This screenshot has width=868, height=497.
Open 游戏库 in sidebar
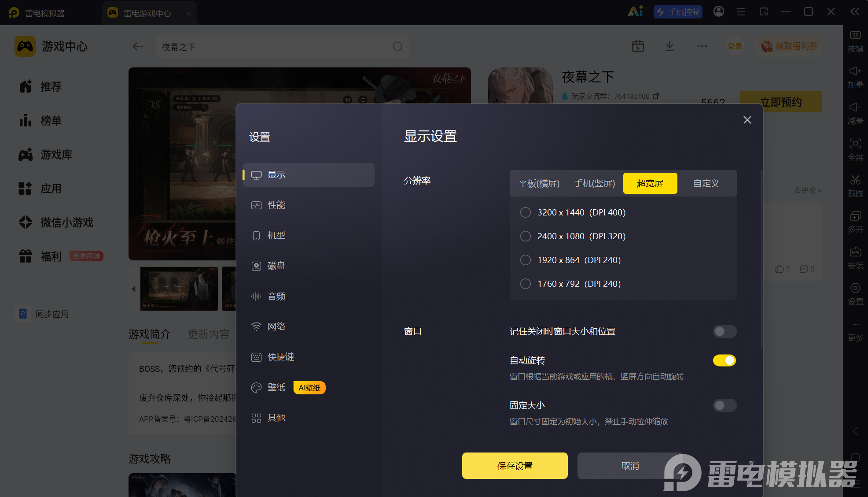click(45, 155)
